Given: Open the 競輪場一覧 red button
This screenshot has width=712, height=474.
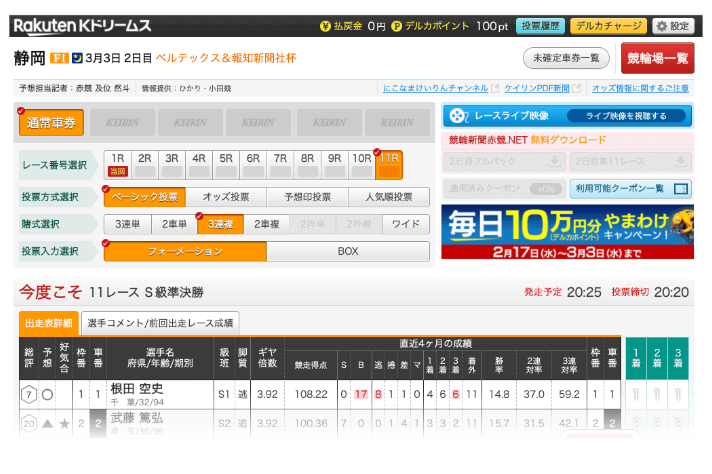Looking at the screenshot, I should (658, 58).
